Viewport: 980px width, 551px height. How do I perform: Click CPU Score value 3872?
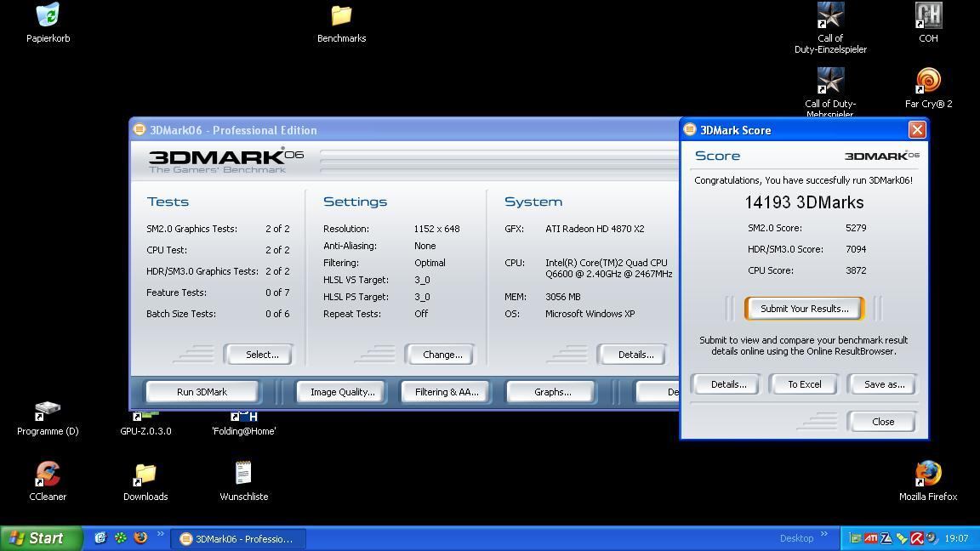click(x=856, y=270)
